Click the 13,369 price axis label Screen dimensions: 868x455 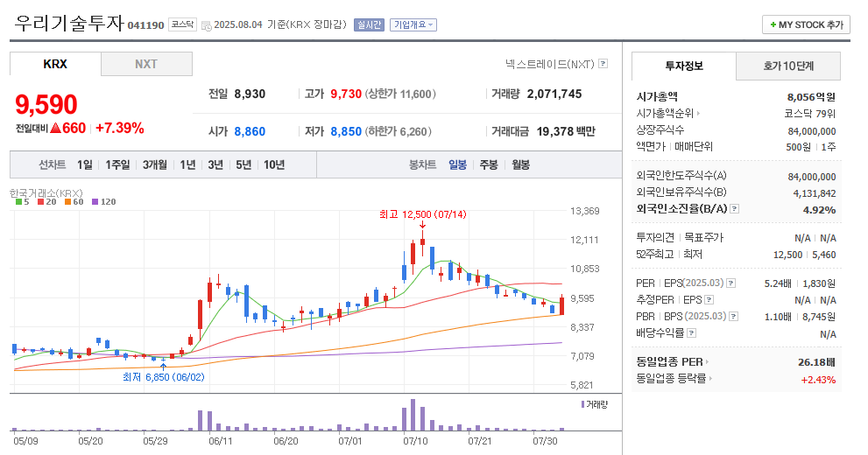pos(584,211)
